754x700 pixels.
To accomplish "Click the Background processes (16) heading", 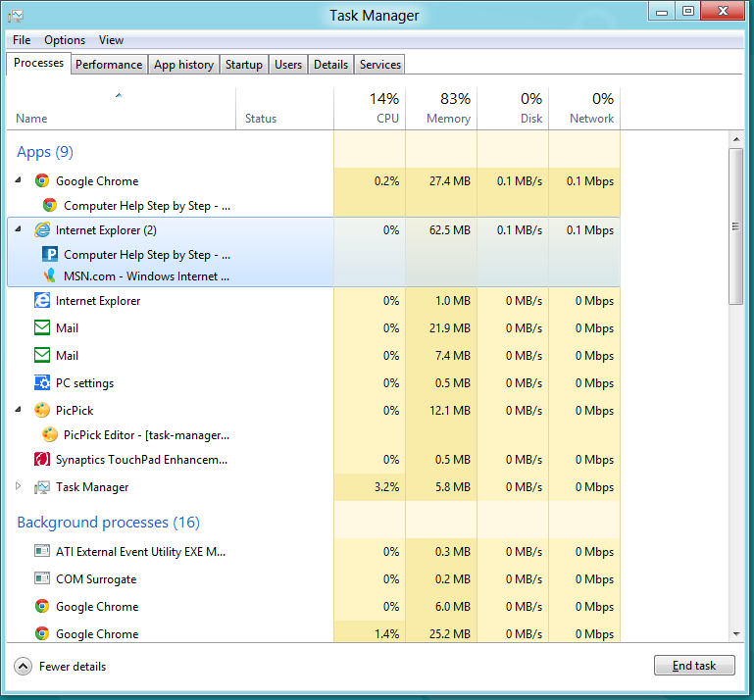I will pos(108,523).
